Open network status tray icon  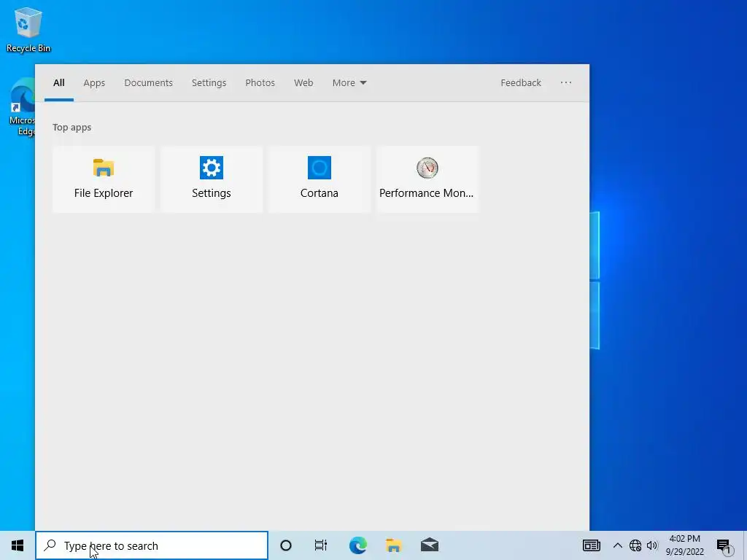(x=635, y=545)
